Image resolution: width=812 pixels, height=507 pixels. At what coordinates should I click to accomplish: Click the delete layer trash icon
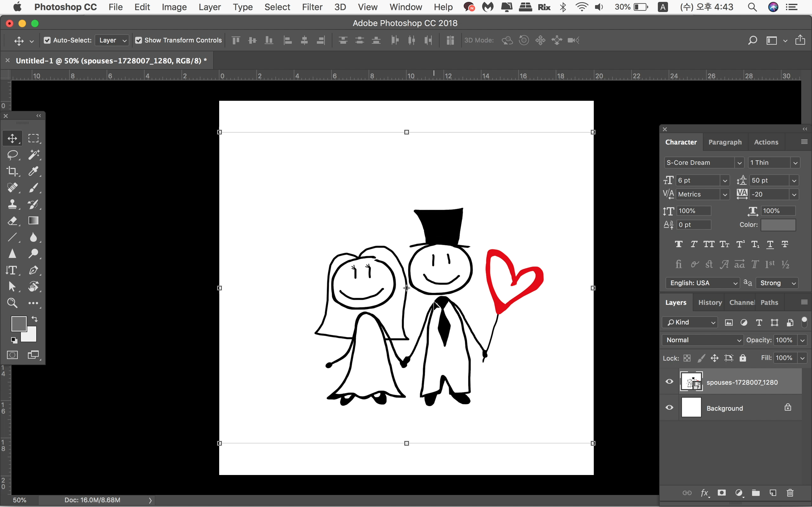coord(790,492)
